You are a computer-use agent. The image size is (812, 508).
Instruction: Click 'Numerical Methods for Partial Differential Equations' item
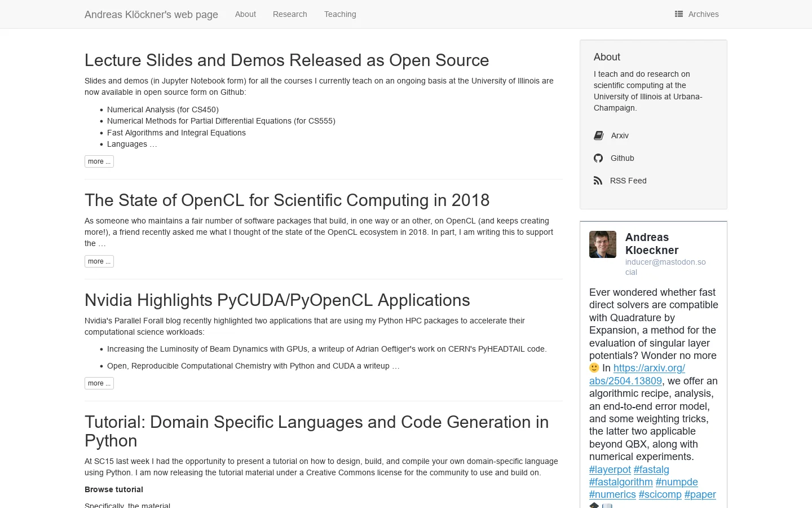(221, 121)
